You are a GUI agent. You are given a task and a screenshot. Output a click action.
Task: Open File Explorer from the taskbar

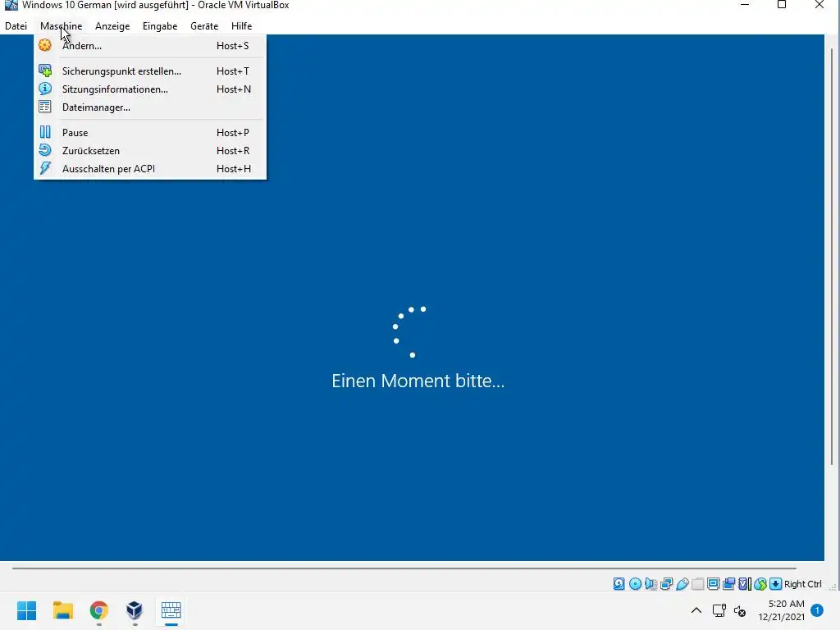click(x=62, y=610)
